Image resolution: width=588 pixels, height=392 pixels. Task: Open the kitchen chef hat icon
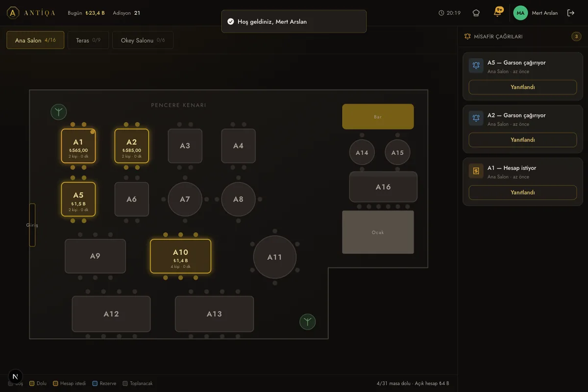[x=476, y=13]
